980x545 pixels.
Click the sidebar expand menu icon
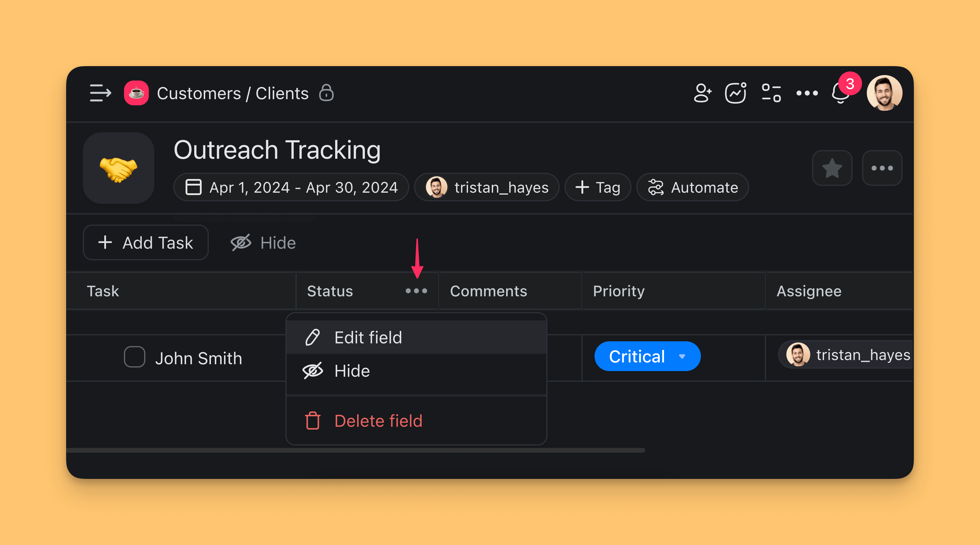pyautogui.click(x=100, y=93)
